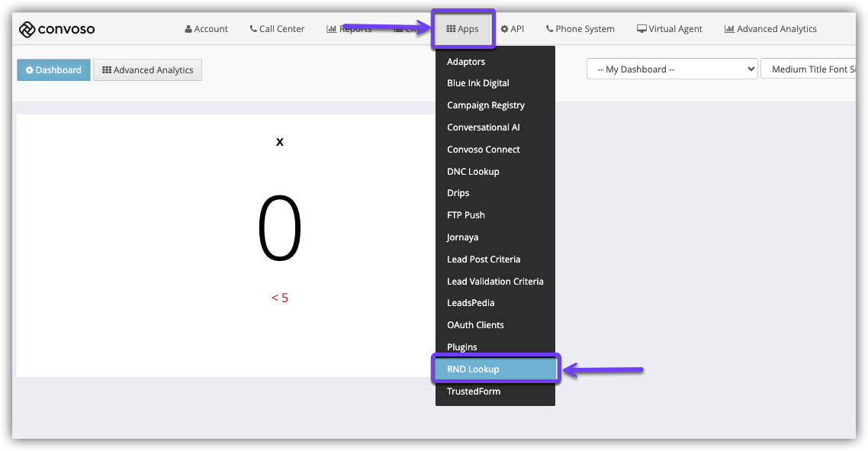
Task: Open the Account menu
Action: tap(206, 29)
